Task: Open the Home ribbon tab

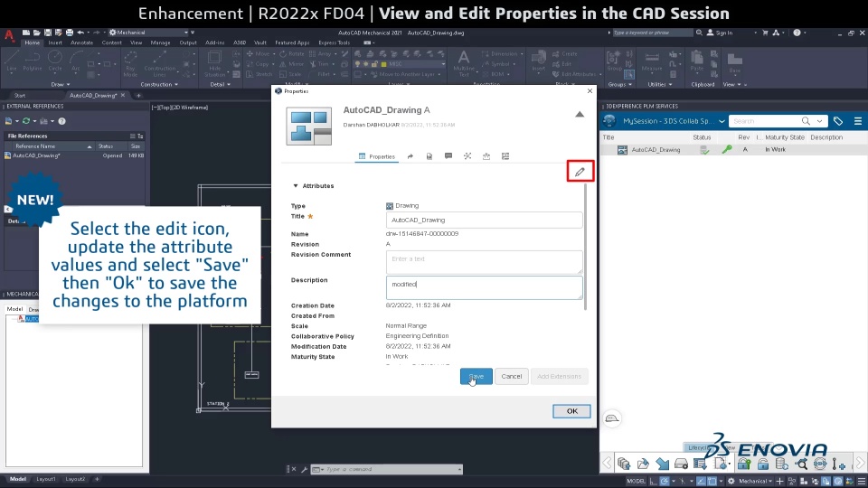Action: [33, 42]
